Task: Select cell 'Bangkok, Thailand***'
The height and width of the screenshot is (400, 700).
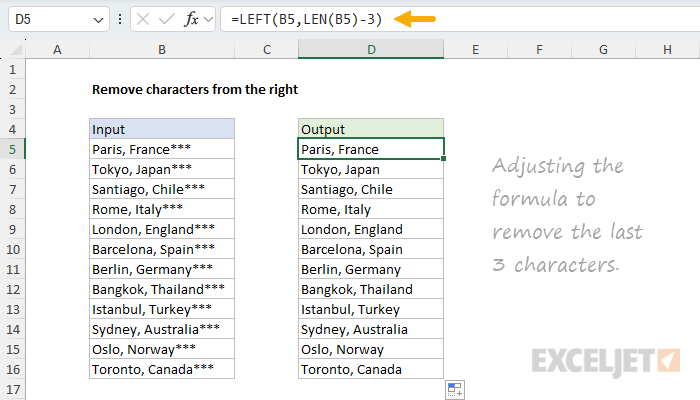Action: click(162, 289)
